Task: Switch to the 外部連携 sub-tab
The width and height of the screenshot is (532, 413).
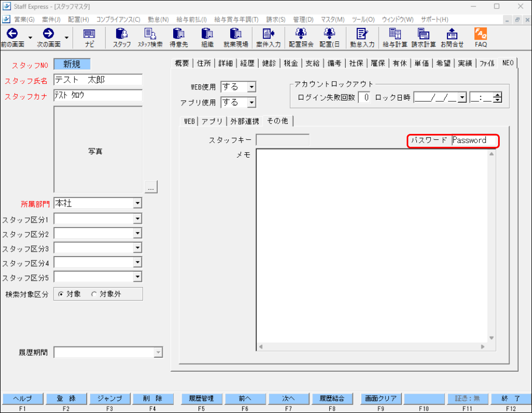Action: point(245,122)
